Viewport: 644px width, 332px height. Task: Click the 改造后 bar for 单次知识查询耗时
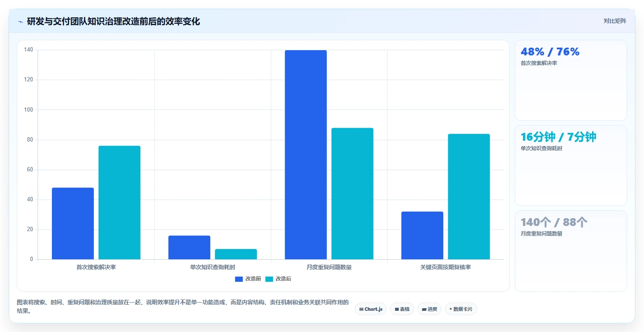(236, 254)
